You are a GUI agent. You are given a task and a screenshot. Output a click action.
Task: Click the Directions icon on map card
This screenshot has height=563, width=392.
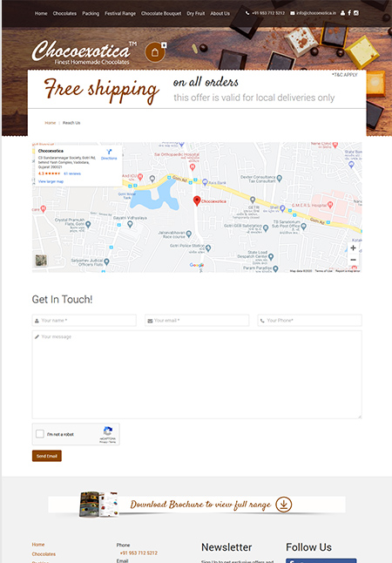[109, 153]
